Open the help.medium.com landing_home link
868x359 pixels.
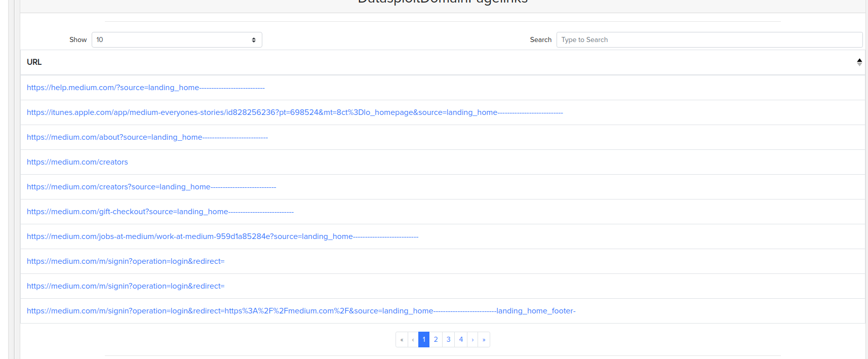[146, 88]
